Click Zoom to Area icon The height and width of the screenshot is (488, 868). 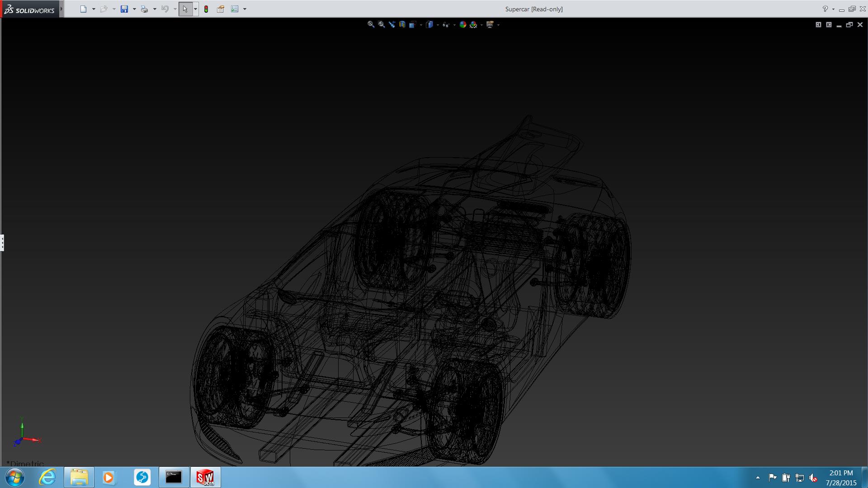click(x=382, y=24)
